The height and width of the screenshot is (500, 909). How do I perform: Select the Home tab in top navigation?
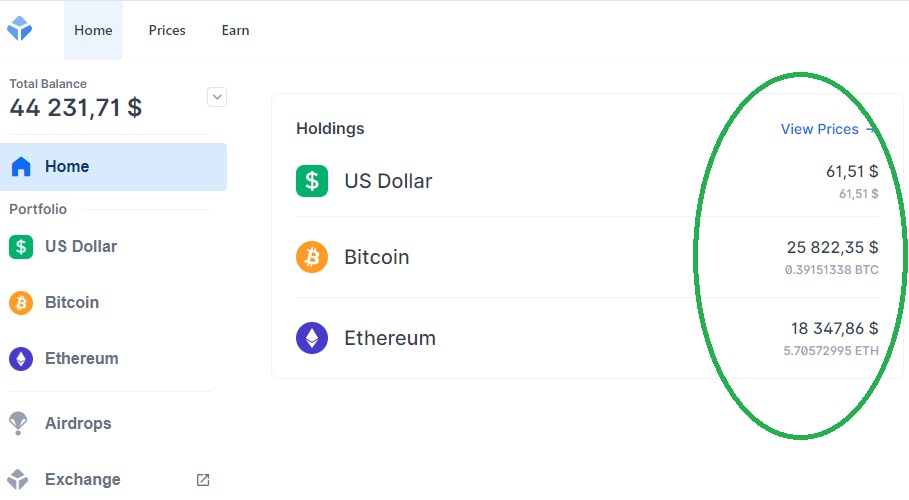click(x=93, y=30)
